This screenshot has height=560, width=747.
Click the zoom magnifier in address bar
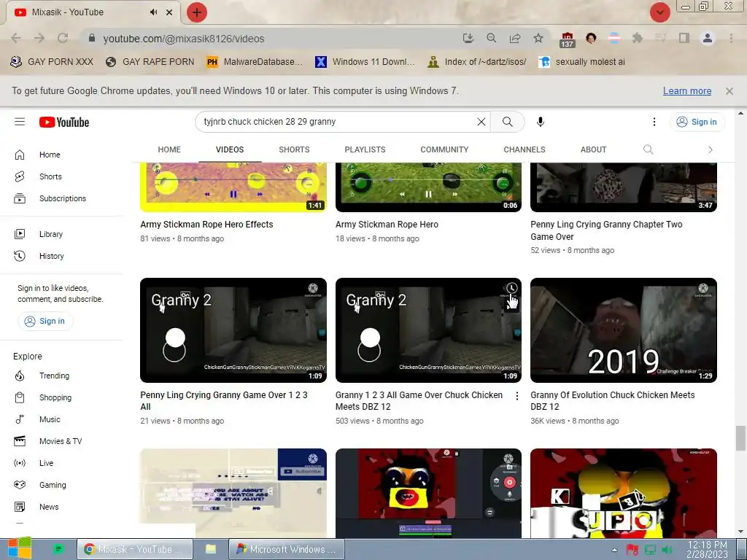click(x=491, y=38)
